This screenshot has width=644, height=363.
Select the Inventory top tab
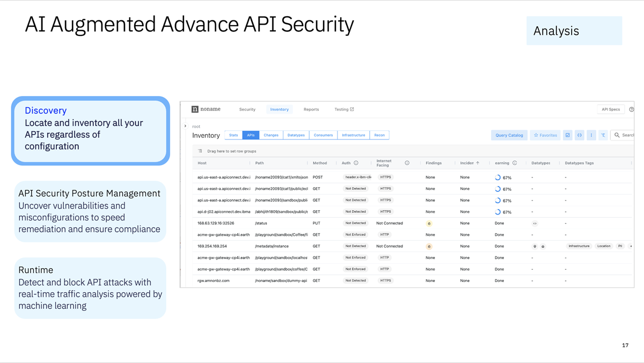coord(280,109)
